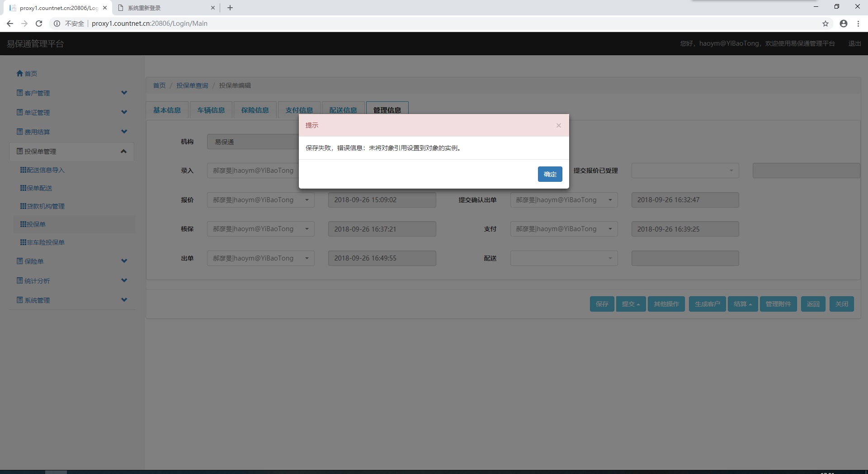868x474 pixels.
Task: View site info for the 不安全 warning icon
Action: [57, 24]
